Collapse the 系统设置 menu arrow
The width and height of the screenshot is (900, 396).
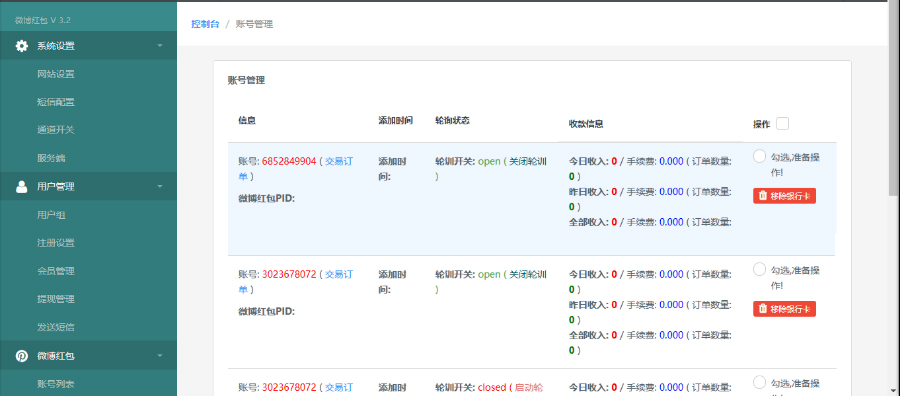pyautogui.click(x=160, y=46)
